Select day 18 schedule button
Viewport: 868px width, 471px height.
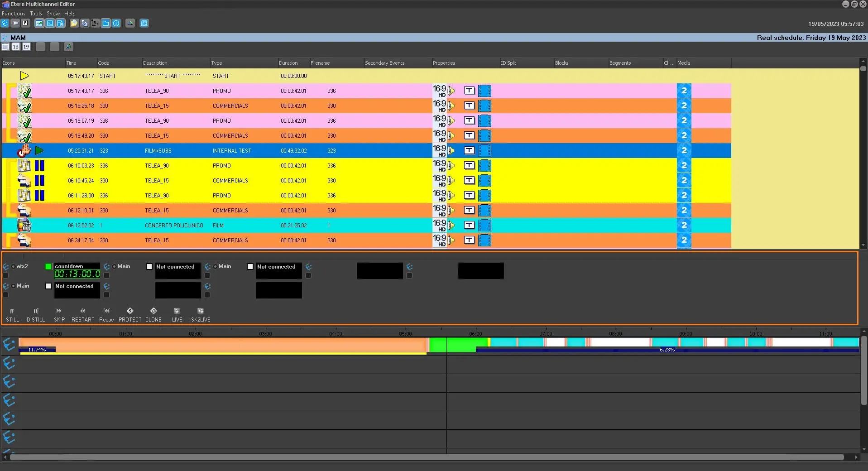point(16,47)
